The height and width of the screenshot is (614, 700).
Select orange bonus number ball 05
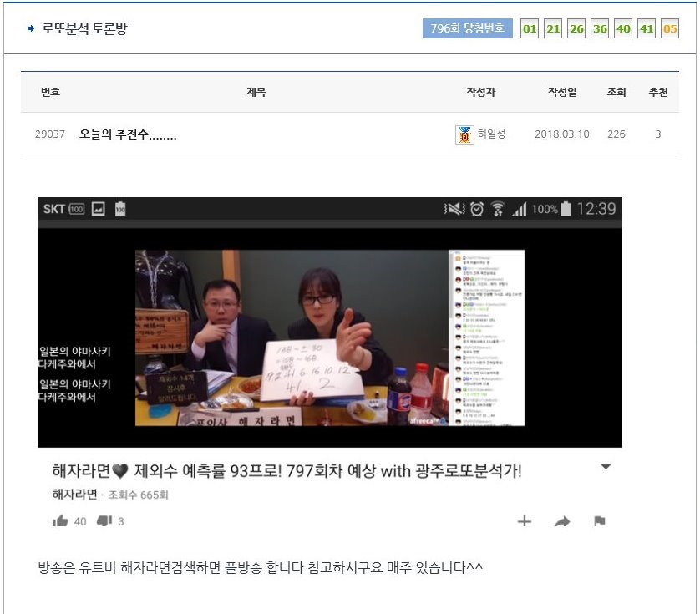(670, 29)
